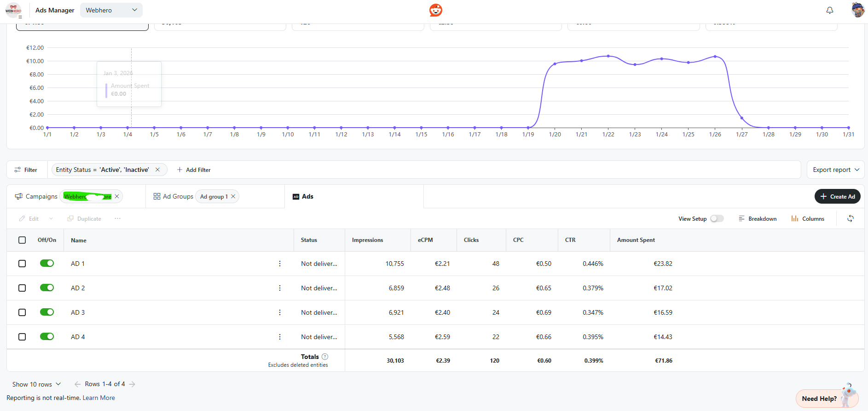
Task: Switch to the Campaigns tab
Action: click(37, 196)
